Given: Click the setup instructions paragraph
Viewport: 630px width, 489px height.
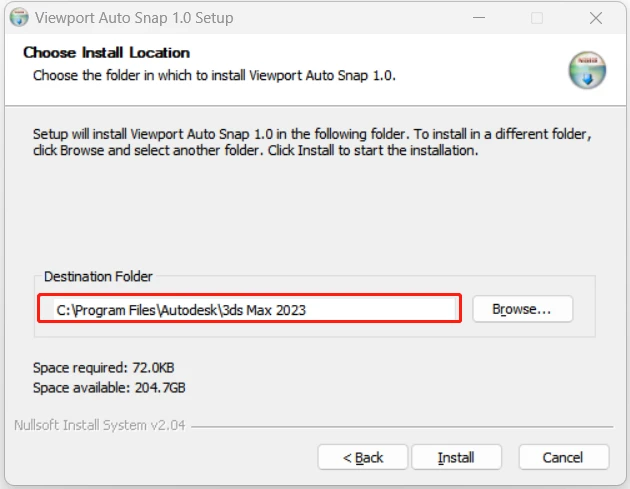Looking at the screenshot, I should pyautogui.click(x=310, y=142).
